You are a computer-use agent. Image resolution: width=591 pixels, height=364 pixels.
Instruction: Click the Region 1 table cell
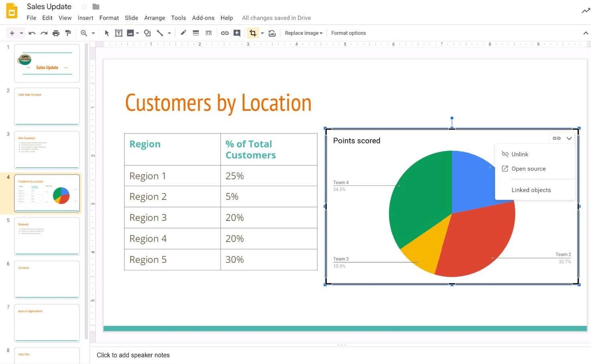pyautogui.click(x=172, y=176)
